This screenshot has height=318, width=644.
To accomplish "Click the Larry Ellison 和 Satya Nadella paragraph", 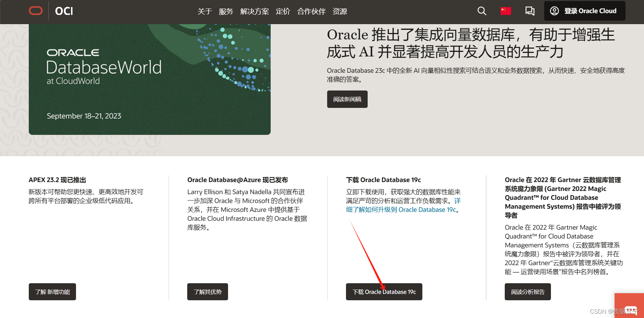I will point(247,209).
